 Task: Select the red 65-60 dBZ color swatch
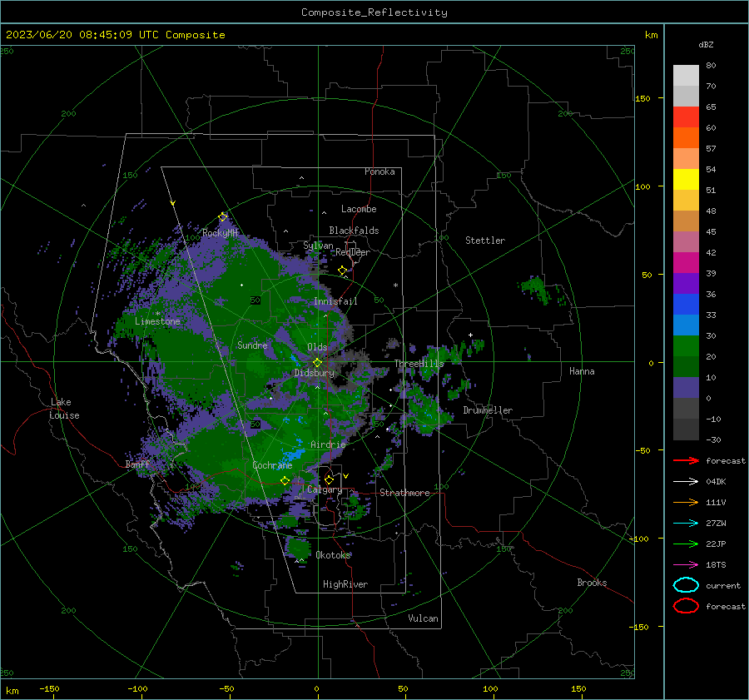click(x=686, y=117)
